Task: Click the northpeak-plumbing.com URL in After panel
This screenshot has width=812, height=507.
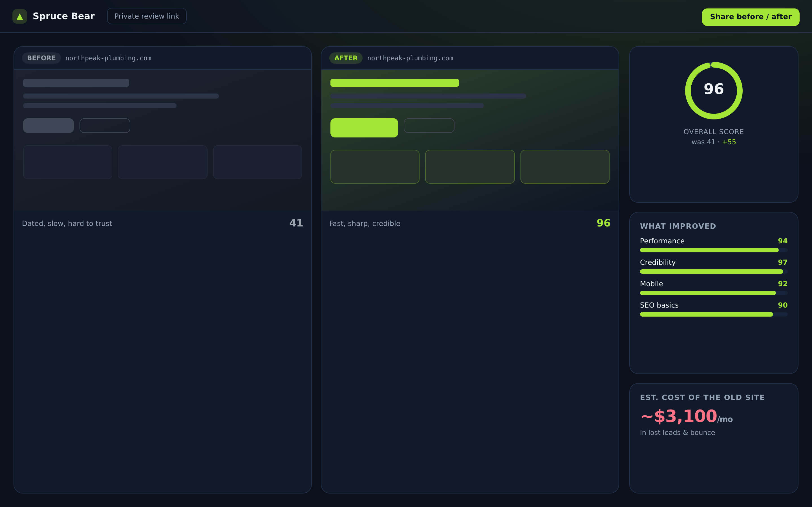Action: coord(410,58)
